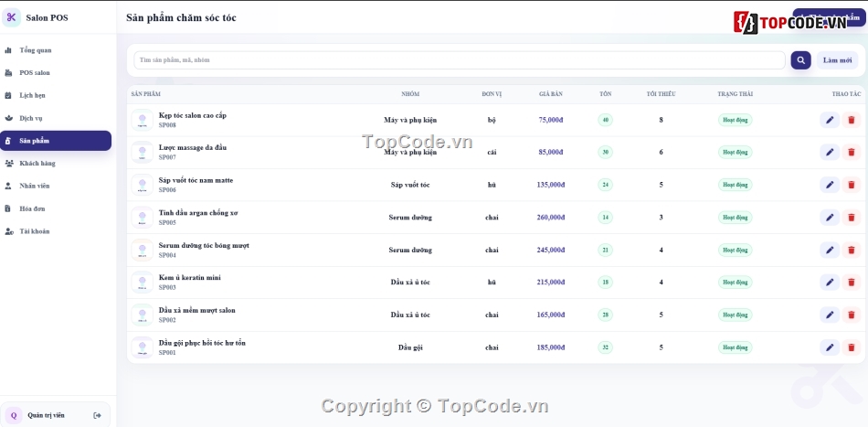The height and width of the screenshot is (427, 868).
Task: Delete product Lược massage da đầu
Action: [852, 153]
